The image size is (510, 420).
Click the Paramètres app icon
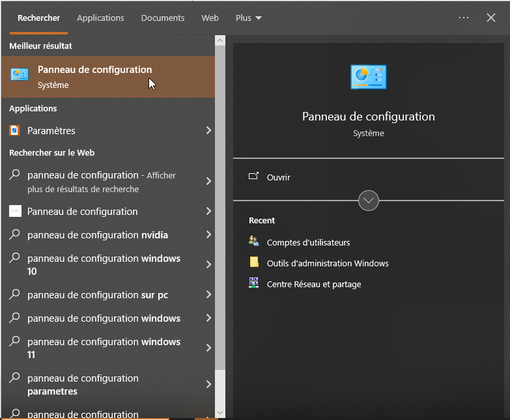[x=14, y=131]
